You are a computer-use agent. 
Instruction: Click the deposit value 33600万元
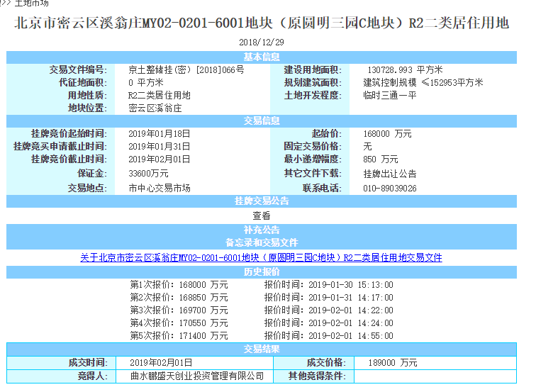[x=148, y=174]
